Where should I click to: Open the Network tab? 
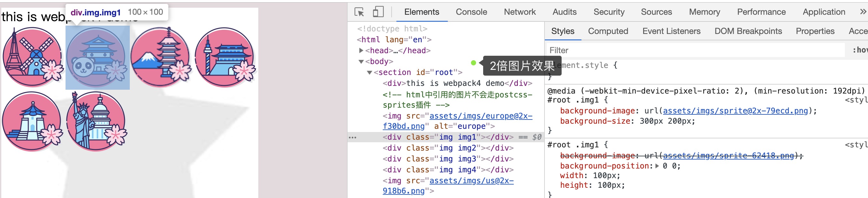click(x=519, y=12)
